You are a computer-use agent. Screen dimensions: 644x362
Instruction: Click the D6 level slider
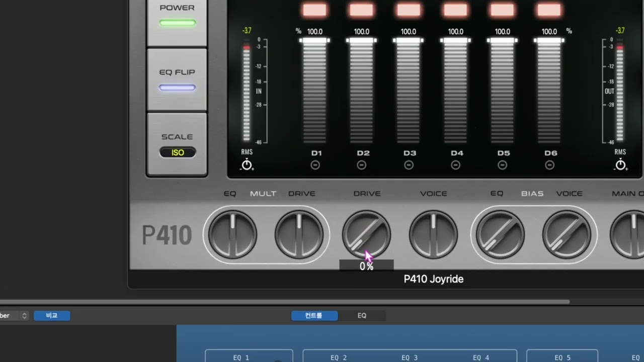pyautogui.click(x=549, y=91)
